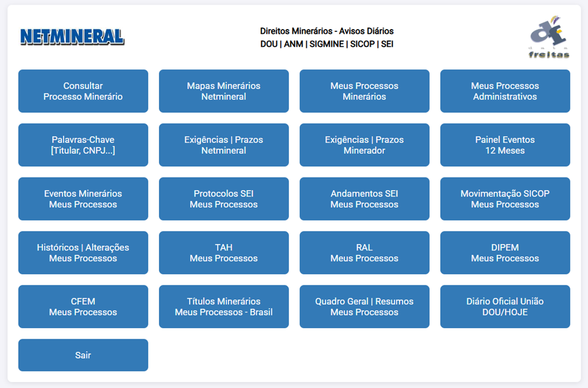View Protocolos SEI Meus Processos

[x=224, y=199]
